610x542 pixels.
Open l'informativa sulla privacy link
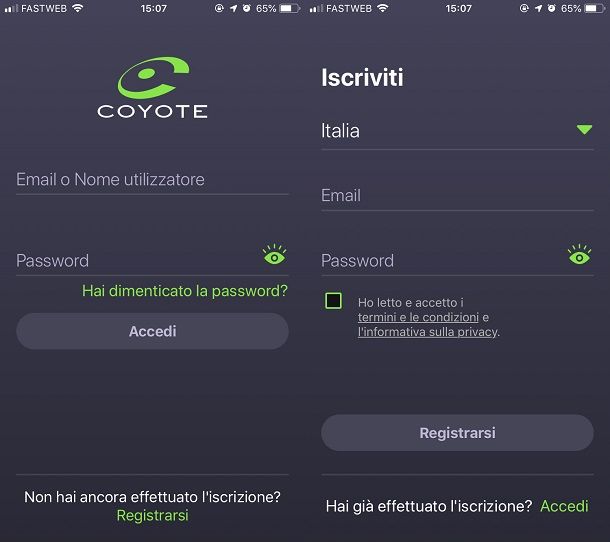(x=428, y=332)
